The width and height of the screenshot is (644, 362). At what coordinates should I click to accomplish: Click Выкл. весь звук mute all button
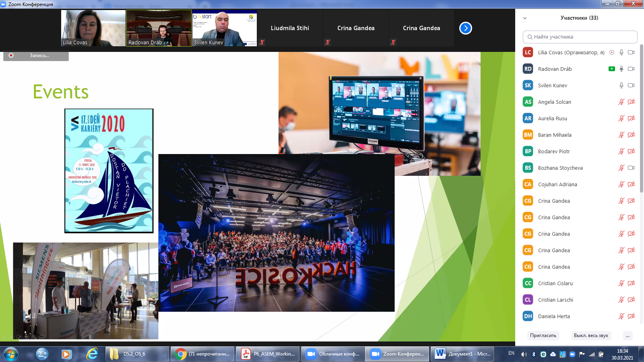[591, 335]
